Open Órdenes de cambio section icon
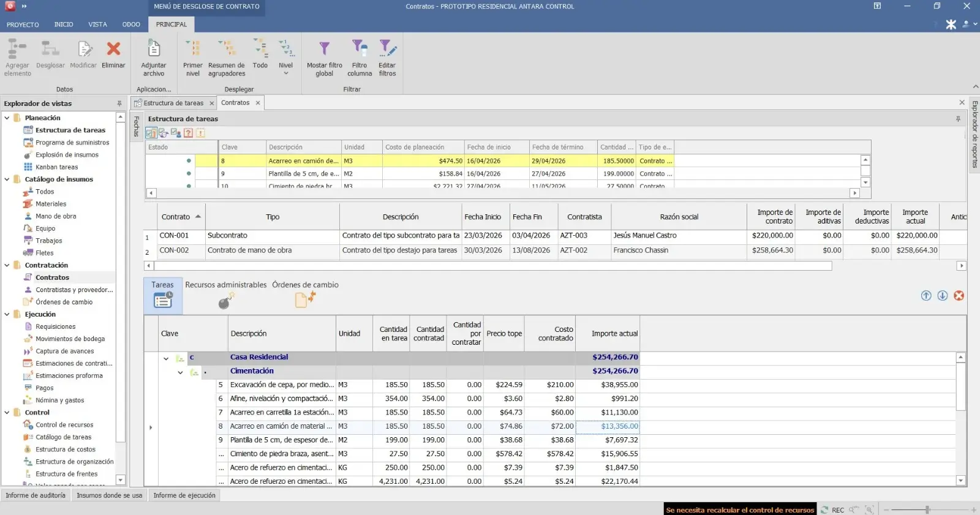 click(305, 299)
